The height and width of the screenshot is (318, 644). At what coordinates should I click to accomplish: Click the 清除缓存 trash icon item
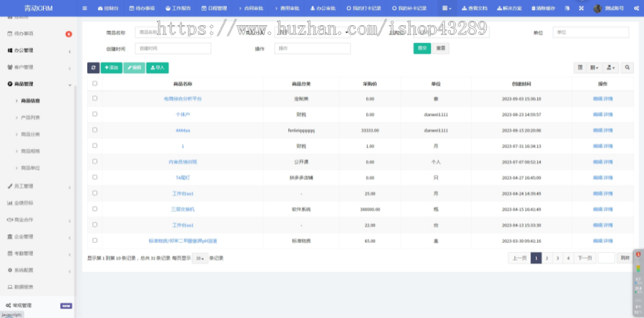click(543, 8)
